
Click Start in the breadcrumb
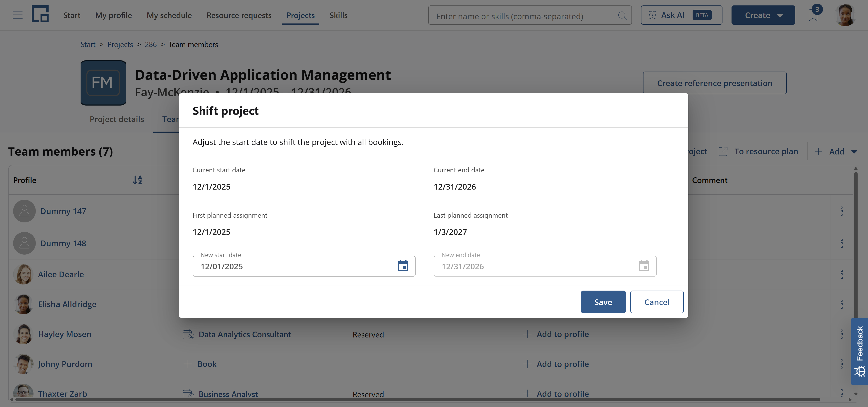88,45
